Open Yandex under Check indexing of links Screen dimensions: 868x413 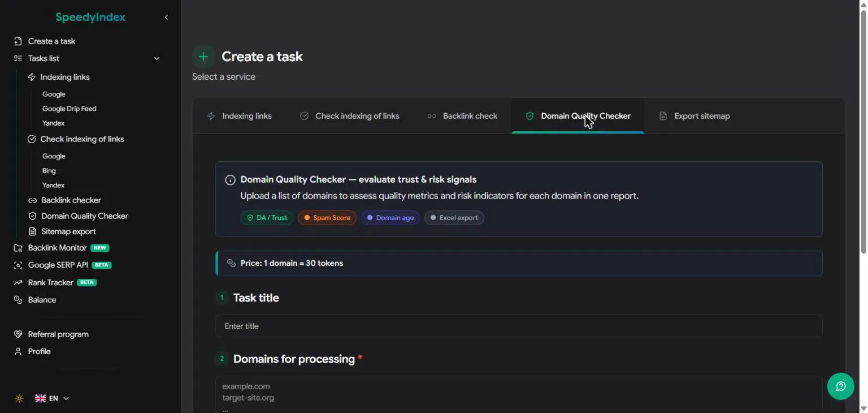54,186
